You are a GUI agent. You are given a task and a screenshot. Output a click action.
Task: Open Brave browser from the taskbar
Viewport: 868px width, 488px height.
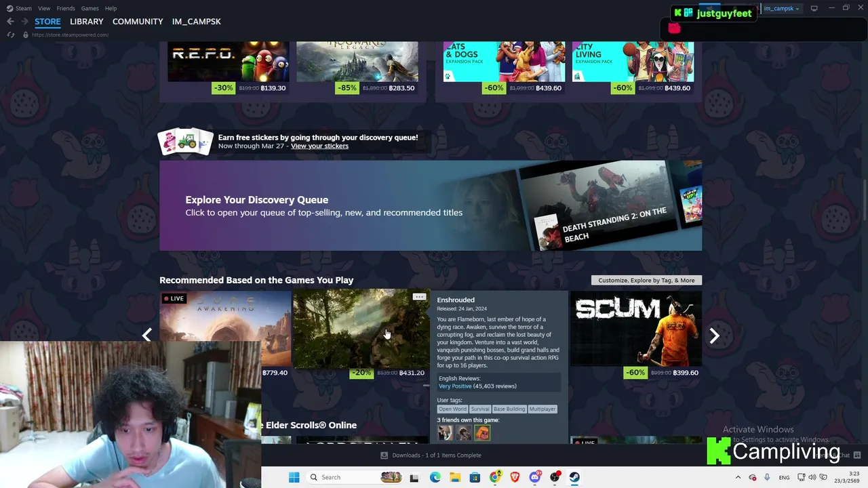[x=515, y=477]
